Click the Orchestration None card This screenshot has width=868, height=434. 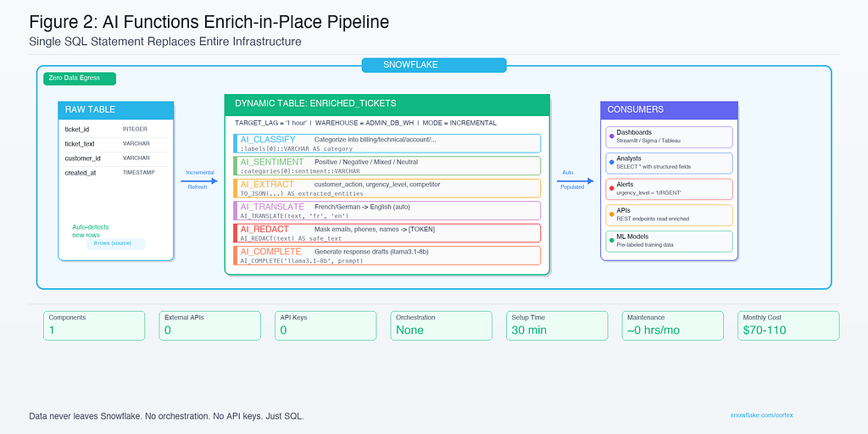tap(441, 325)
